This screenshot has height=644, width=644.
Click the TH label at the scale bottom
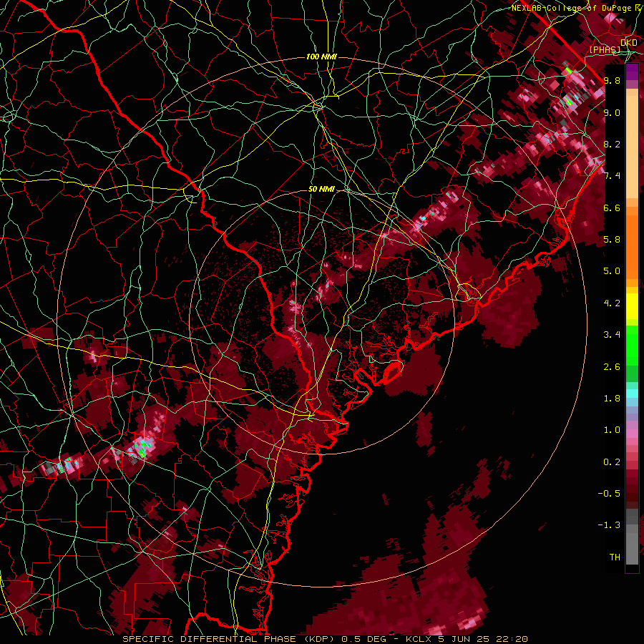[615, 557]
